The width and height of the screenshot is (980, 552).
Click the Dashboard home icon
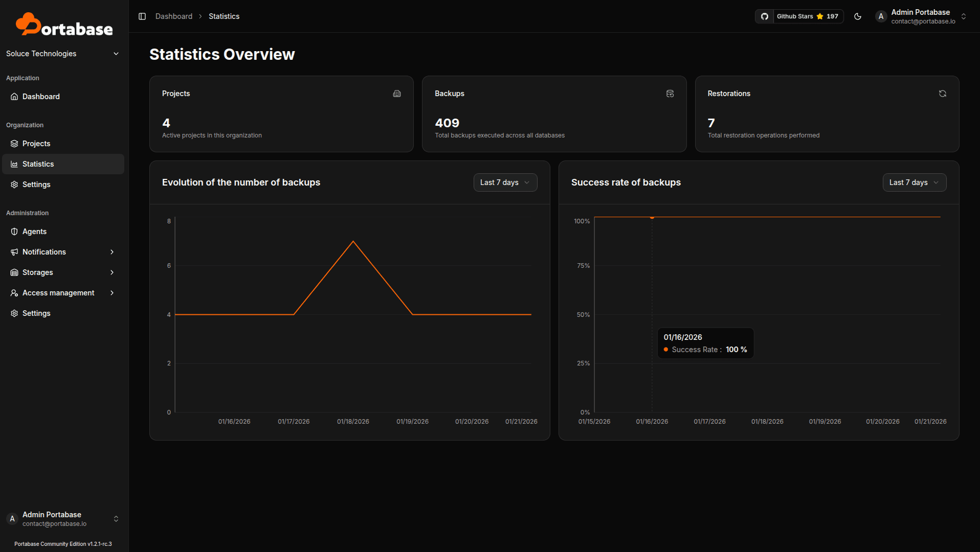point(14,97)
